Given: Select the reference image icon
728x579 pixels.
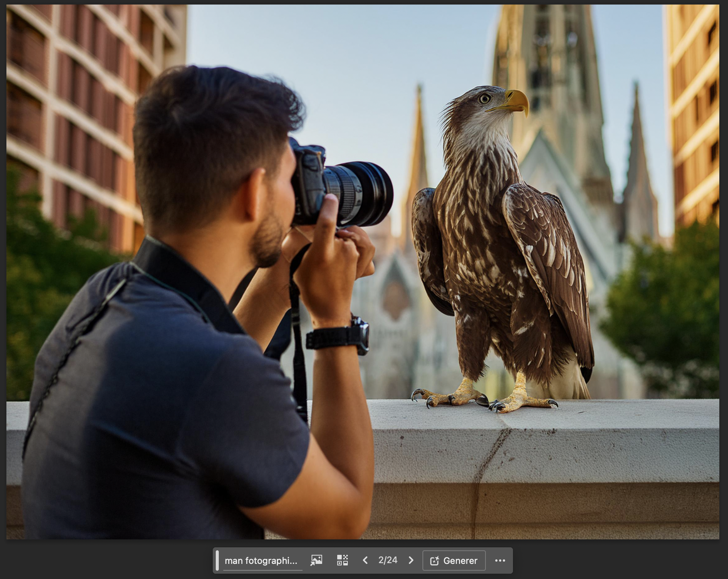Looking at the screenshot, I should pos(317,561).
